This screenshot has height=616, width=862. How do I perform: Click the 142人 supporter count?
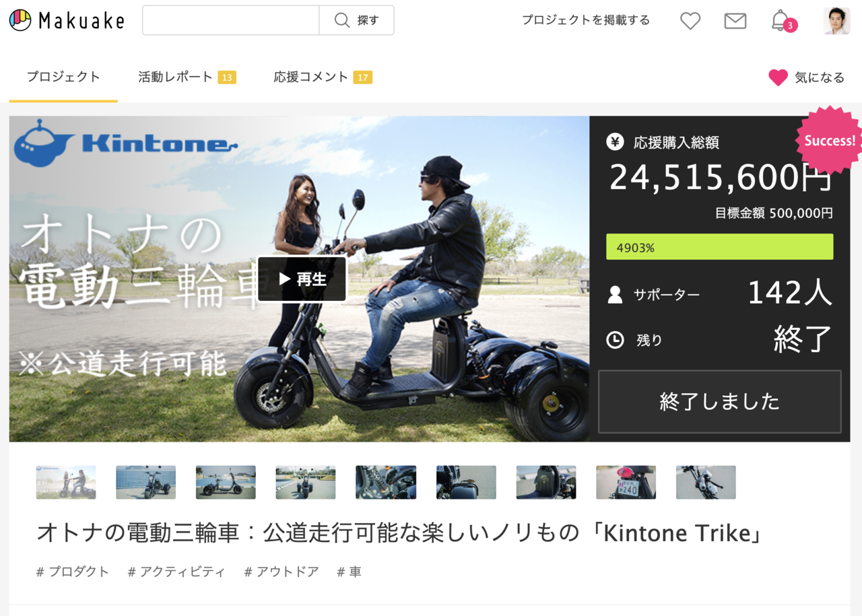pyautogui.click(x=790, y=293)
